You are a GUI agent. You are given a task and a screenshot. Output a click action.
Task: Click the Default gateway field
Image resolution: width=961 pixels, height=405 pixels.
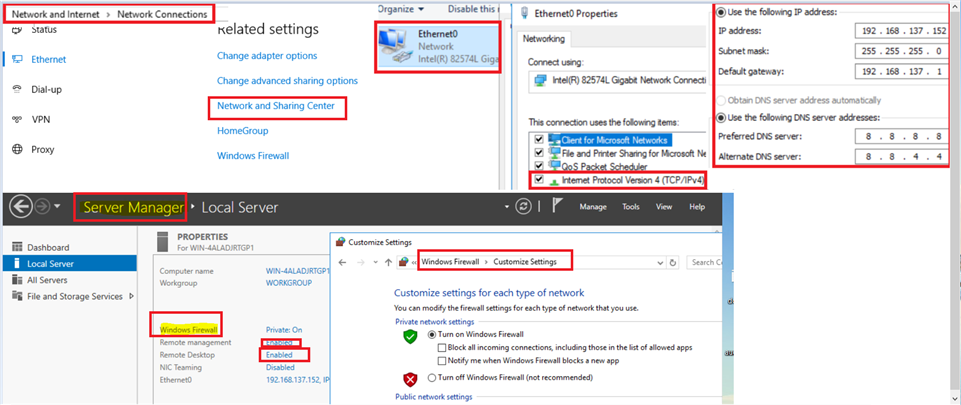point(902,72)
